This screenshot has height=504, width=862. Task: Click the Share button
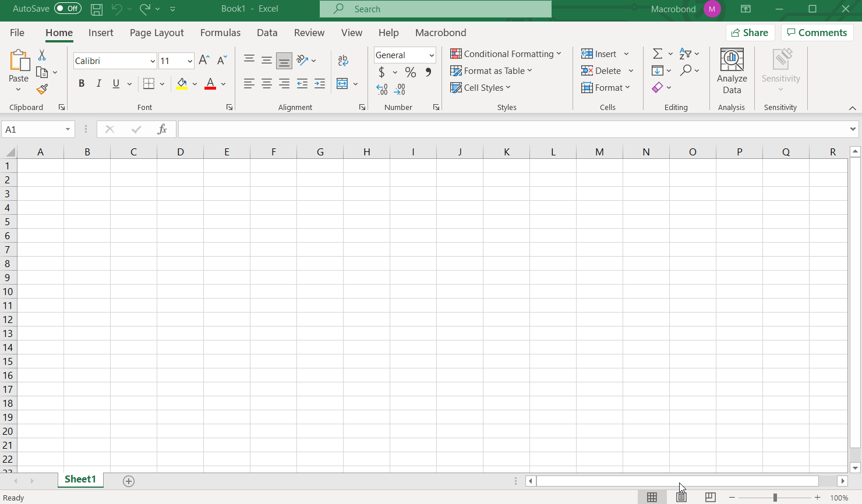[x=750, y=33]
